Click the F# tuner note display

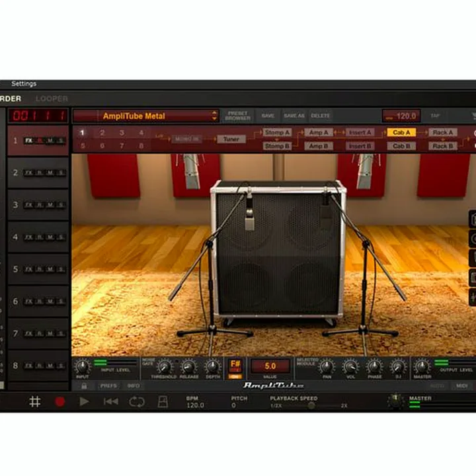tap(235, 364)
